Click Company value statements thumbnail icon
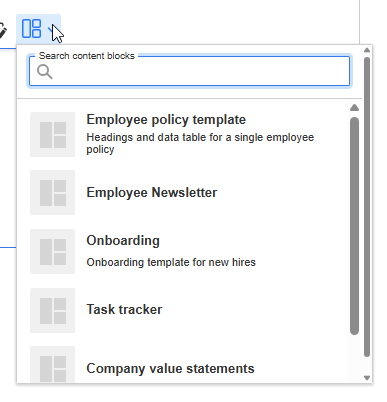Viewport: 387px width, 402px height. [x=53, y=365]
